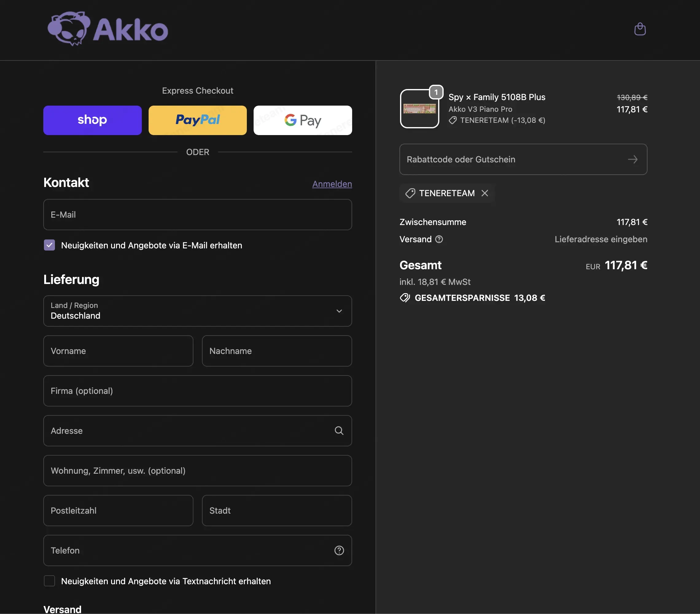Image resolution: width=700 pixels, height=614 pixels.
Task: Open the shopping bag cart icon
Action: [x=640, y=29]
